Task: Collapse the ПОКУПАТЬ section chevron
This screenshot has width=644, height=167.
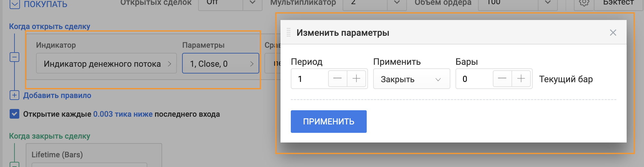Action: pyautogui.click(x=15, y=4)
